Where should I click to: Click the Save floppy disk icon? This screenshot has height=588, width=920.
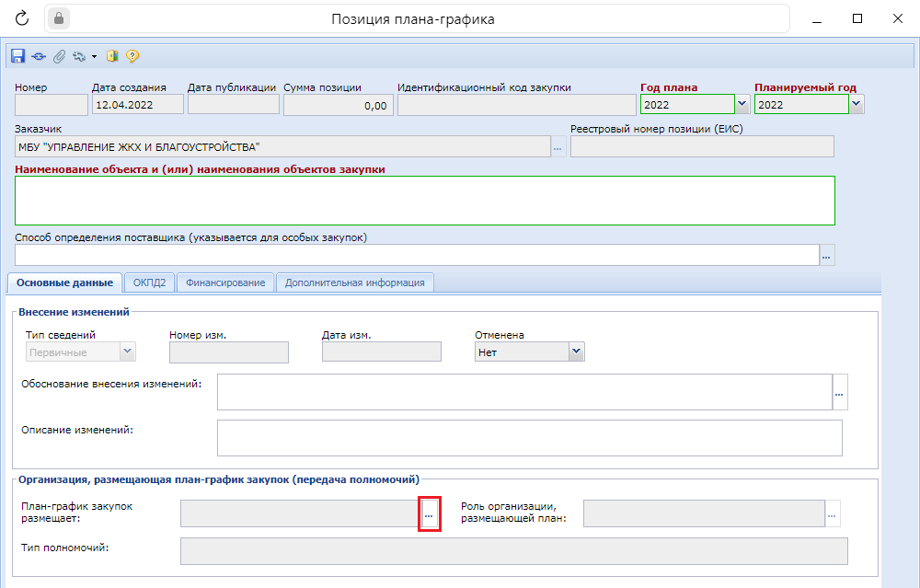coord(17,56)
